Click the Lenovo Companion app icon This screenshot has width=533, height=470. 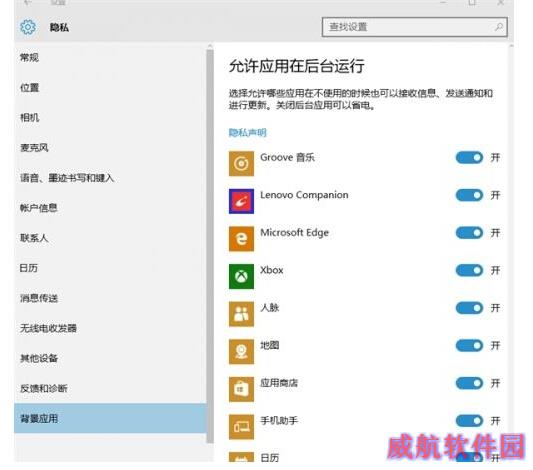[241, 201]
